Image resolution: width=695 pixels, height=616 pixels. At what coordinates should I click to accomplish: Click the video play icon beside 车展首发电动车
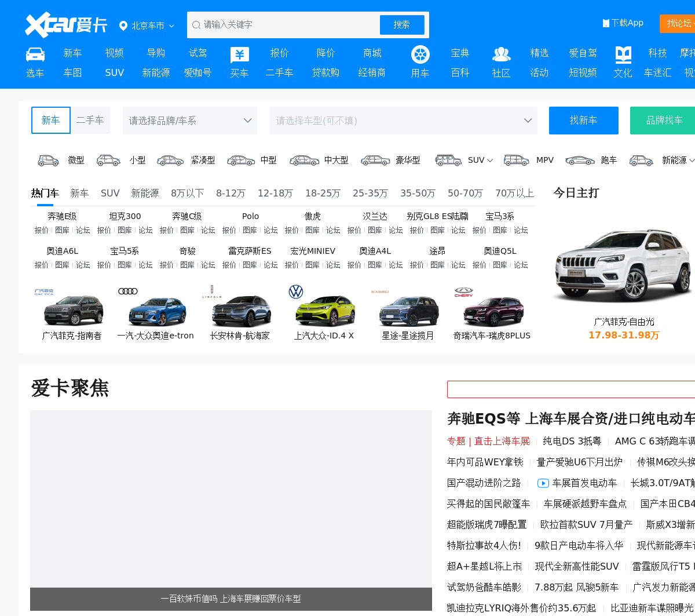pos(543,483)
